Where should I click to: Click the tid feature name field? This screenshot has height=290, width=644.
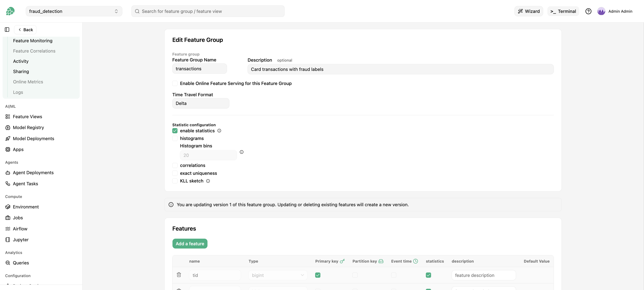point(215,275)
